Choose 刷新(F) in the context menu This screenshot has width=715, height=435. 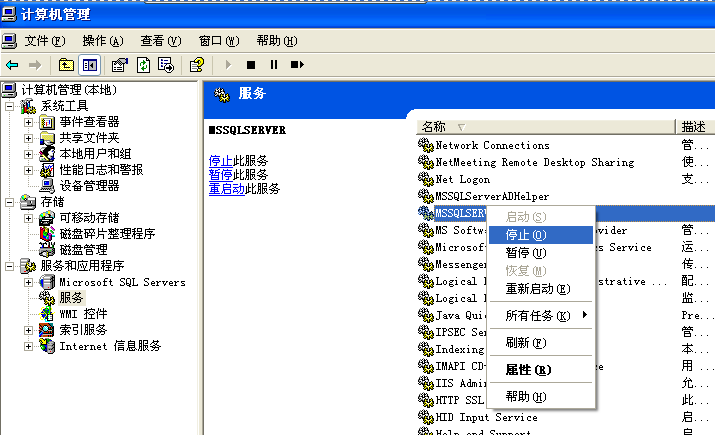coord(541,342)
